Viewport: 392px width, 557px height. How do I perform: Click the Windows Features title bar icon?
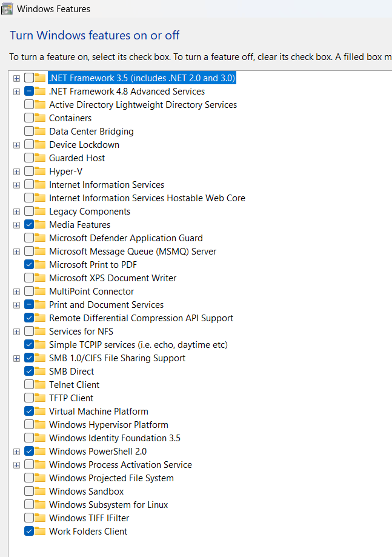coord(7,8)
